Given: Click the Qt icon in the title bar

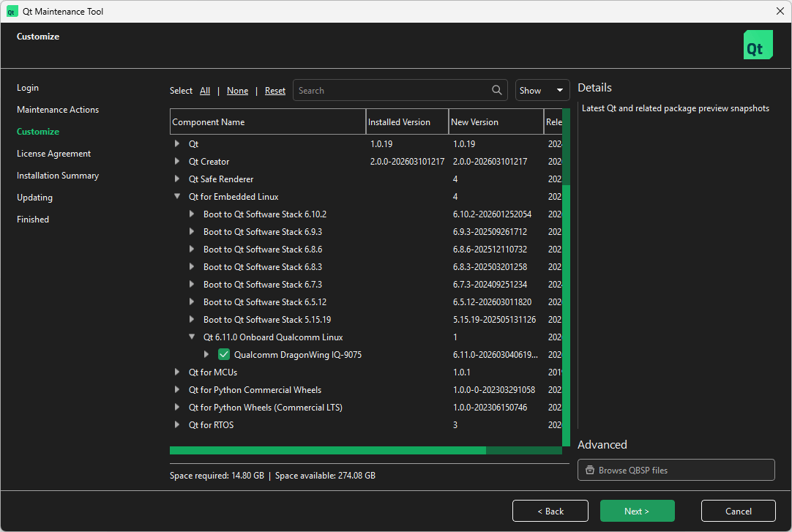Looking at the screenshot, I should pos(12,11).
